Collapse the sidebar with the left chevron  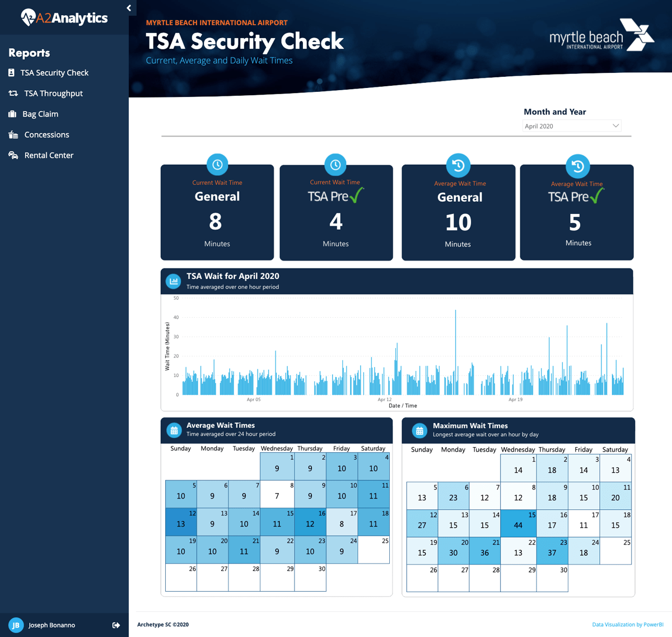click(x=129, y=8)
